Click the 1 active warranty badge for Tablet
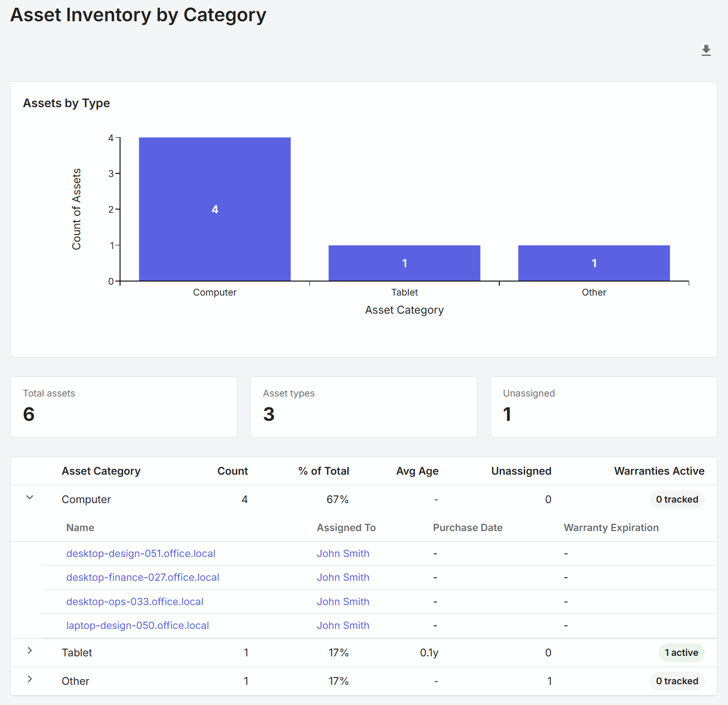Screen dimensions: 728x705 pos(681,652)
